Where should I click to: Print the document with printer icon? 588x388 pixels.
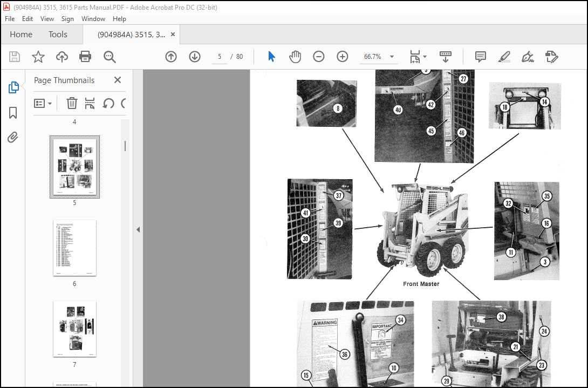[85, 57]
